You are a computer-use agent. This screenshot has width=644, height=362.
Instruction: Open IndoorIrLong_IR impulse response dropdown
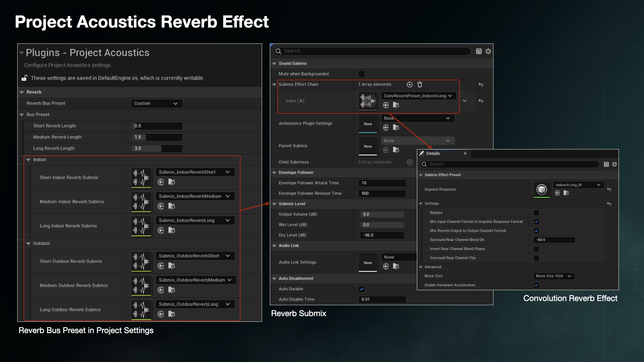point(579,185)
